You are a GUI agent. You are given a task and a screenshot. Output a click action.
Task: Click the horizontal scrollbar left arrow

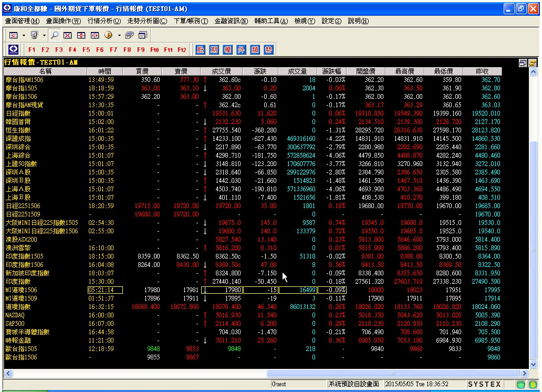click(x=8, y=373)
